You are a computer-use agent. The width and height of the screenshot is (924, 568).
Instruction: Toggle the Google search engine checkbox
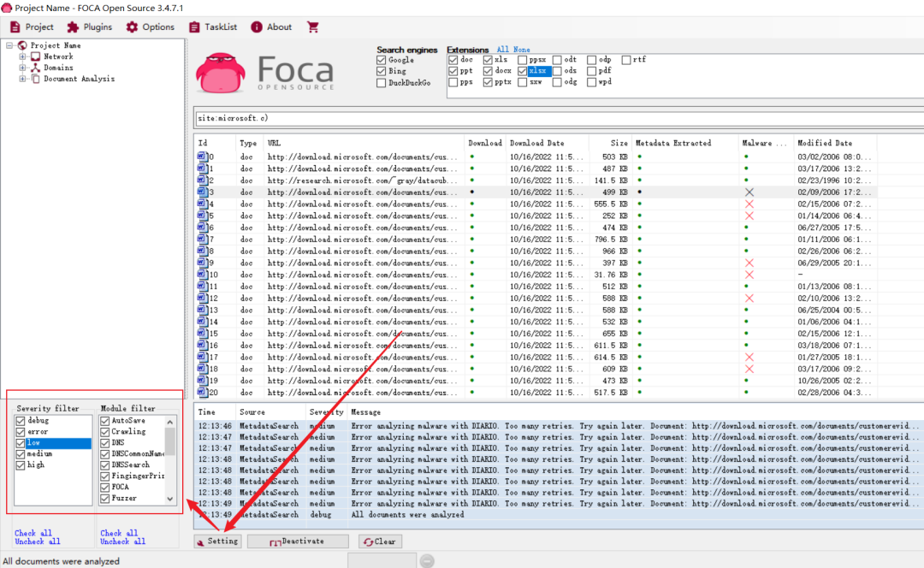tap(382, 60)
